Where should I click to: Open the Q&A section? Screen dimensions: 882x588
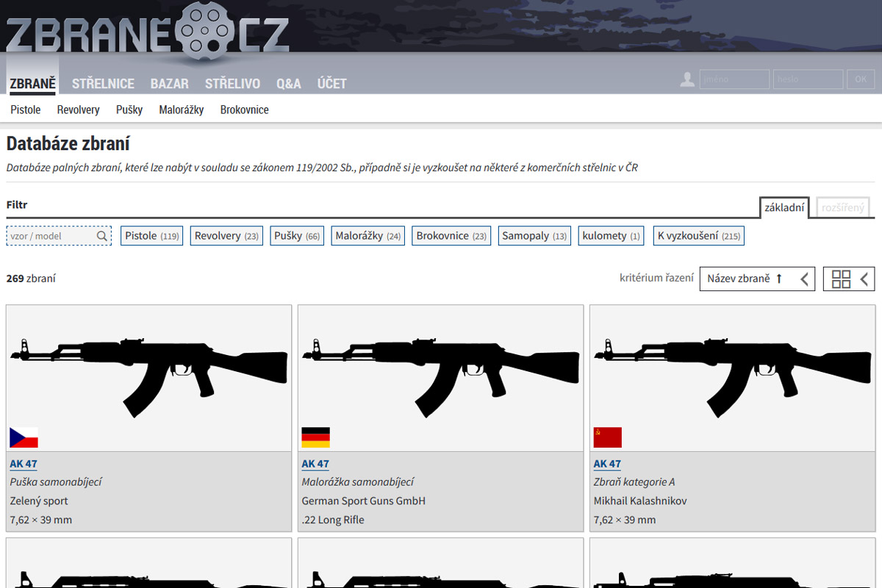(289, 84)
